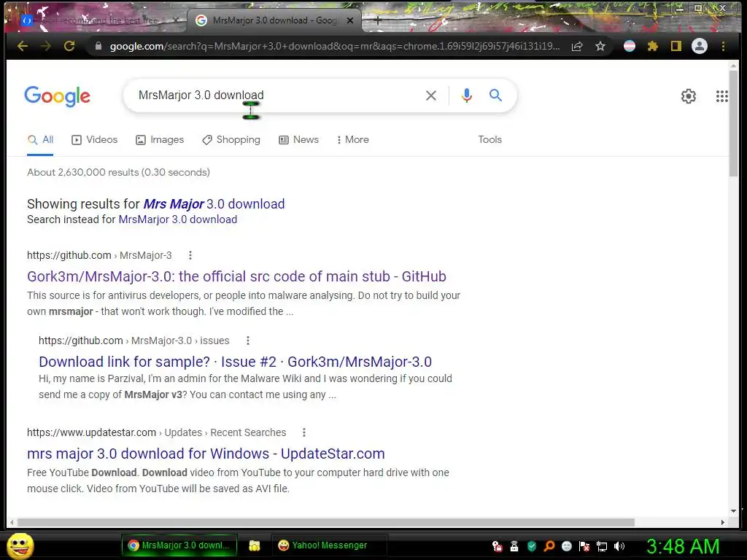
Task: Click the key with padlock tray icon
Action: pyautogui.click(x=497, y=546)
